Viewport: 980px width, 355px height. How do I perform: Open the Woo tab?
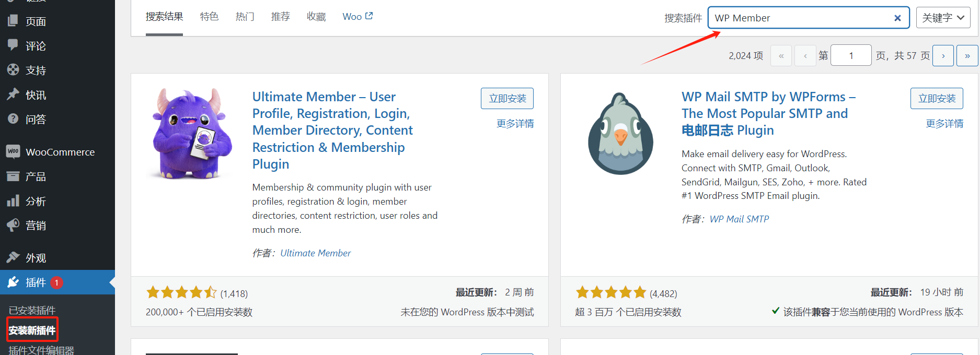tap(358, 17)
